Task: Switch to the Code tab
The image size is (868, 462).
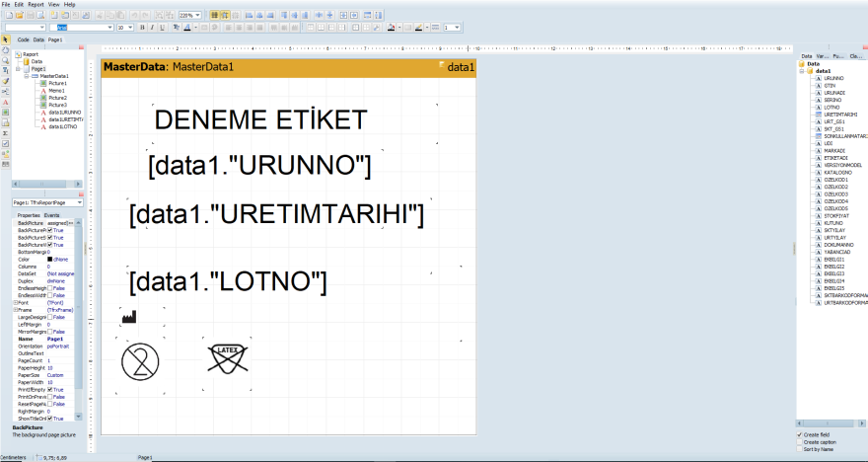Action: [23, 39]
